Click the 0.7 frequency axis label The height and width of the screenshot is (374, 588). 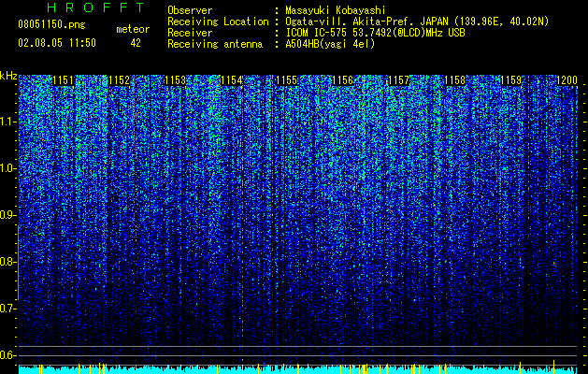7,309
